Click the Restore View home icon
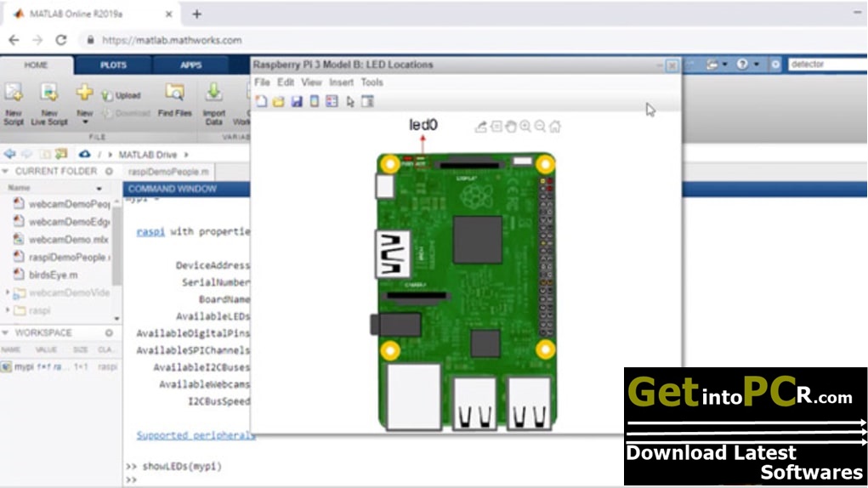The image size is (868, 488). click(x=554, y=127)
